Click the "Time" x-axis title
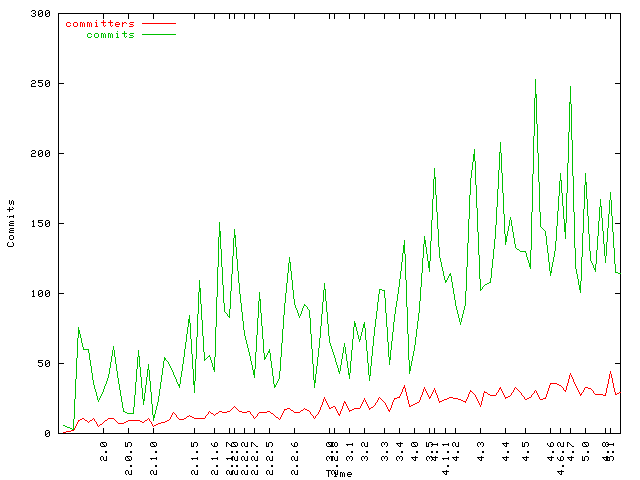 pos(339,472)
